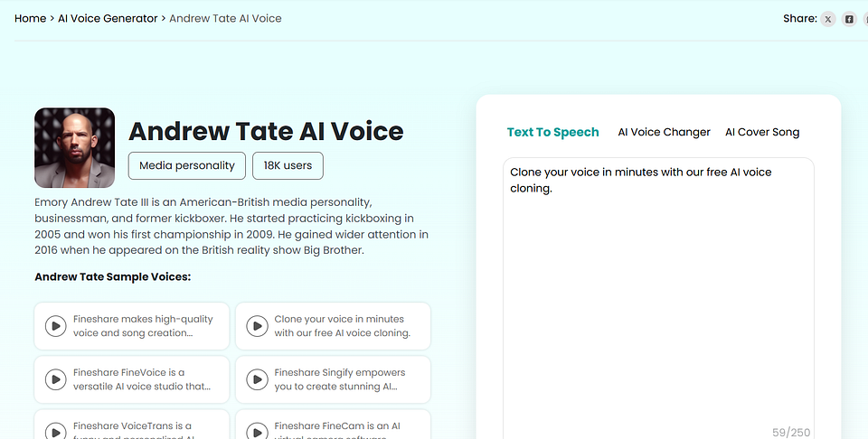Switch to the Text To Speech tab
Screen dimensions: 868x439
pyautogui.click(x=553, y=132)
